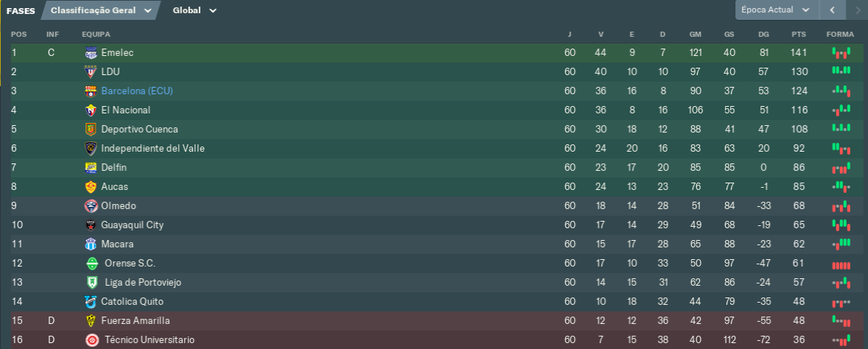Open Barcelona (ECU) team link

(137, 91)
